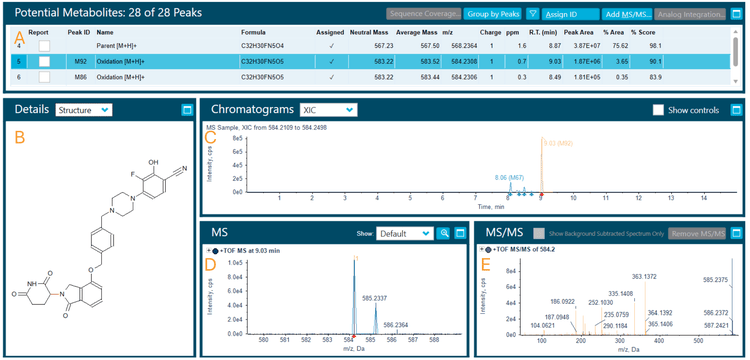This screenshot has width=750, height=360.
Task: Click the Add MS/MS button
Action: tap(628, 14)
